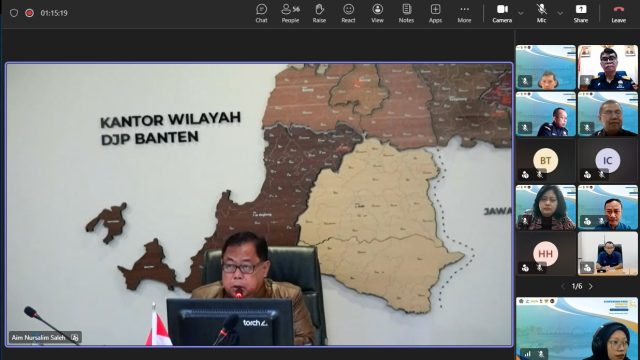Open self-view video with headset at bottom

pyautogui.click(x=577, y=329)
